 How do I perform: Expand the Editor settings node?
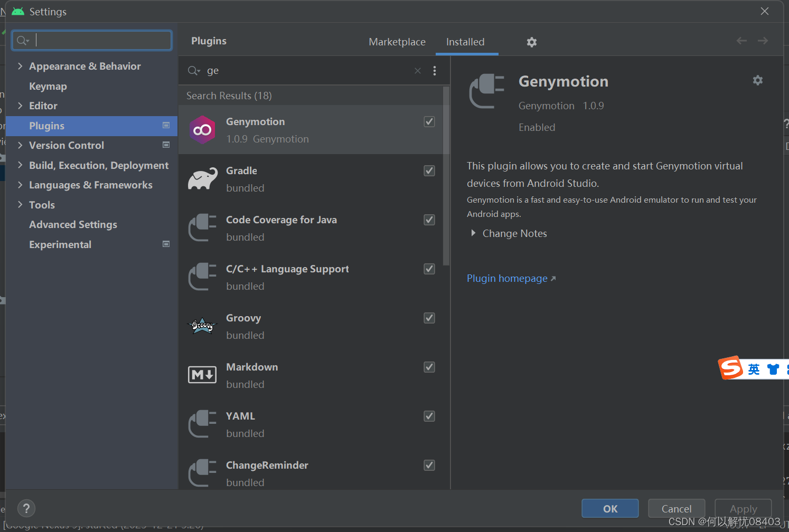pyautogui.click(x=20, y=106)
